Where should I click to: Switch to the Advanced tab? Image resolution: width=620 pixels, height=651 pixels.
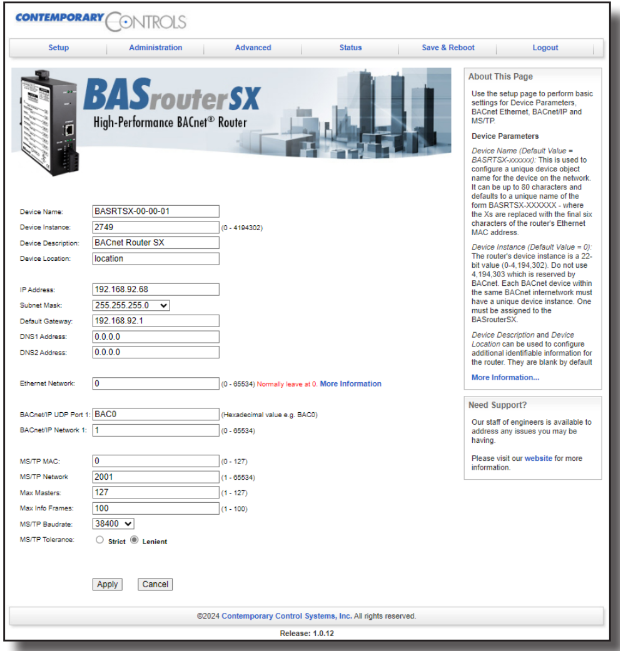pyautogui.click(x=253, y=48)
